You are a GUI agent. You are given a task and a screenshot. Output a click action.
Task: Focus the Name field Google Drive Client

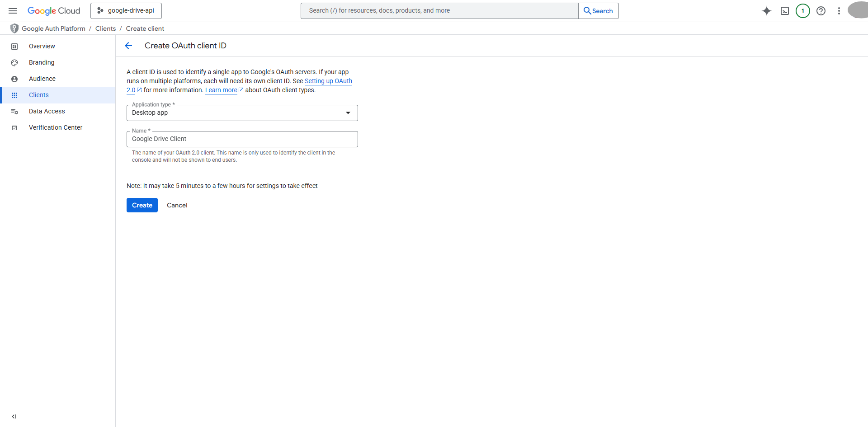pos(242,139)
